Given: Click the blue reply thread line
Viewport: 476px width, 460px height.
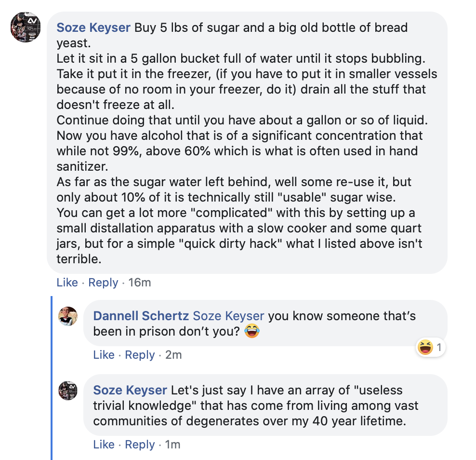Looking at the screenshot, I should 52,376.
